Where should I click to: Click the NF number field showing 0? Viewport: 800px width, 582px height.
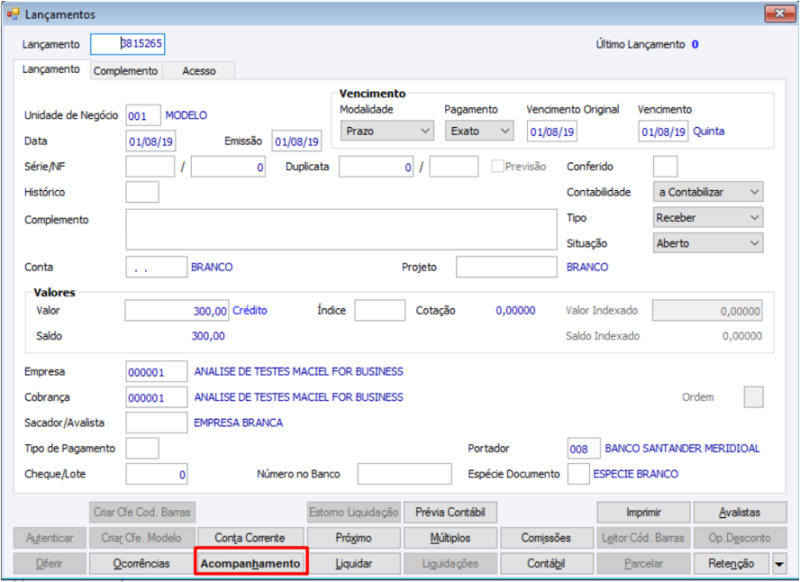[x=228, y=166]
